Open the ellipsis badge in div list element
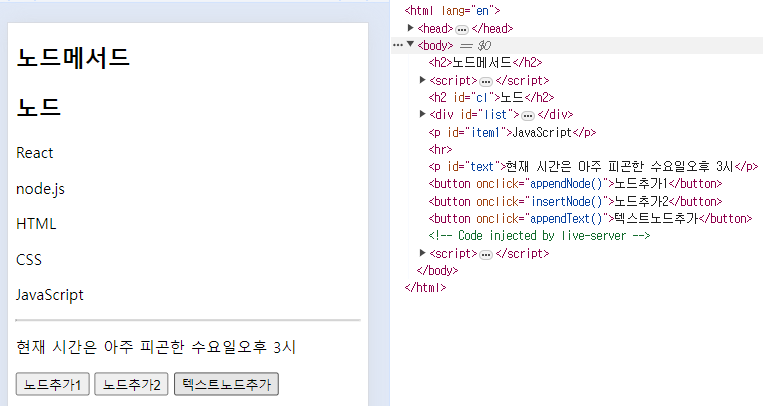Viewport: 763px width, 406px height. [x=528, y=116]
